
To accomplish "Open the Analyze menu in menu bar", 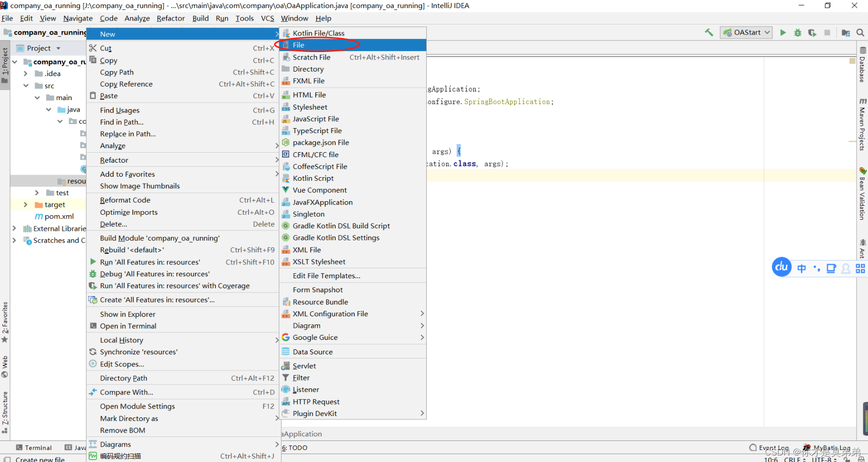I will click(x=137, y=18).
